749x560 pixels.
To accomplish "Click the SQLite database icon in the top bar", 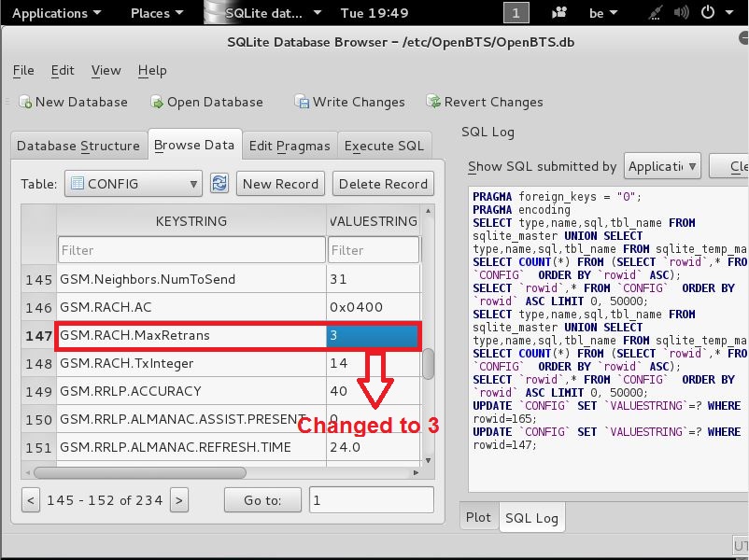I will click(x=215, y=12).
